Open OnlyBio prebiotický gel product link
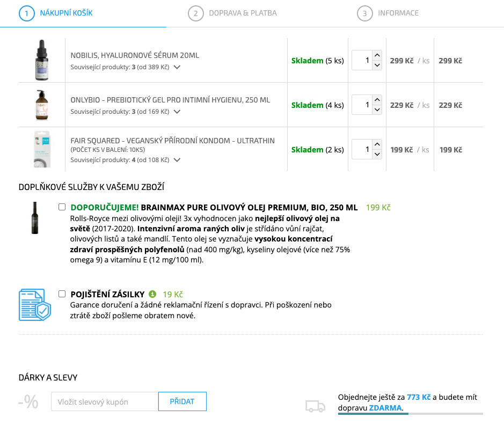 pyautogui.click(x=170, y=100)
